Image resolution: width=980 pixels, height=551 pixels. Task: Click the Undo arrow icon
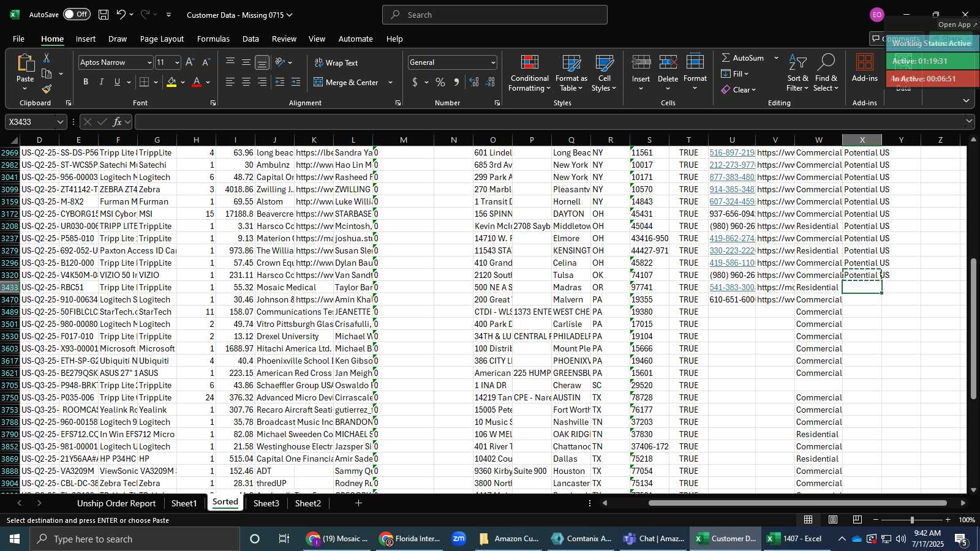121,15
